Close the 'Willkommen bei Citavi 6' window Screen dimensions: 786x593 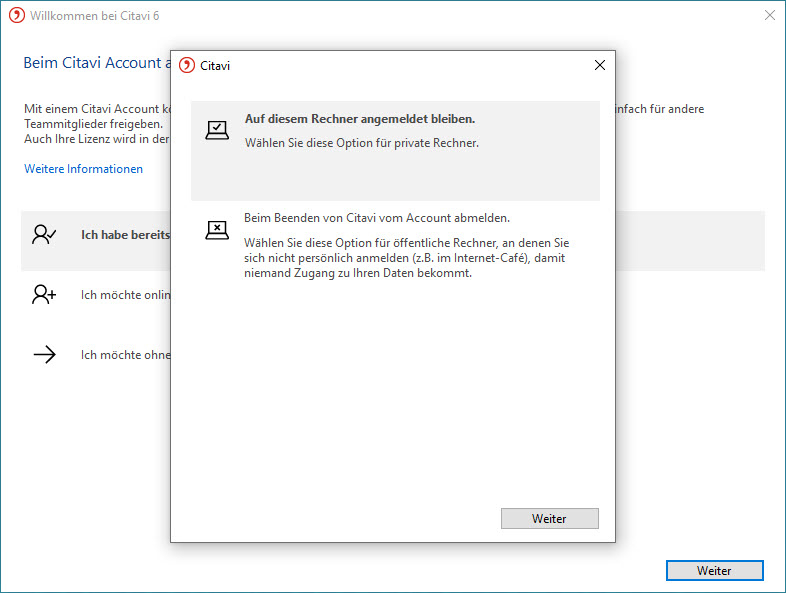(769, 16)
